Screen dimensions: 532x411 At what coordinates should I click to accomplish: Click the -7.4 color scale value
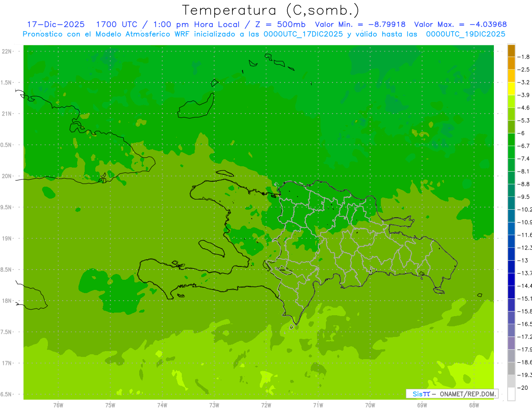coord(524,158)
